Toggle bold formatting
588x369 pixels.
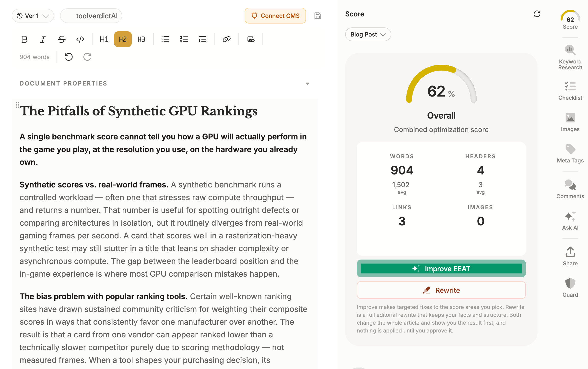[24, 39]
